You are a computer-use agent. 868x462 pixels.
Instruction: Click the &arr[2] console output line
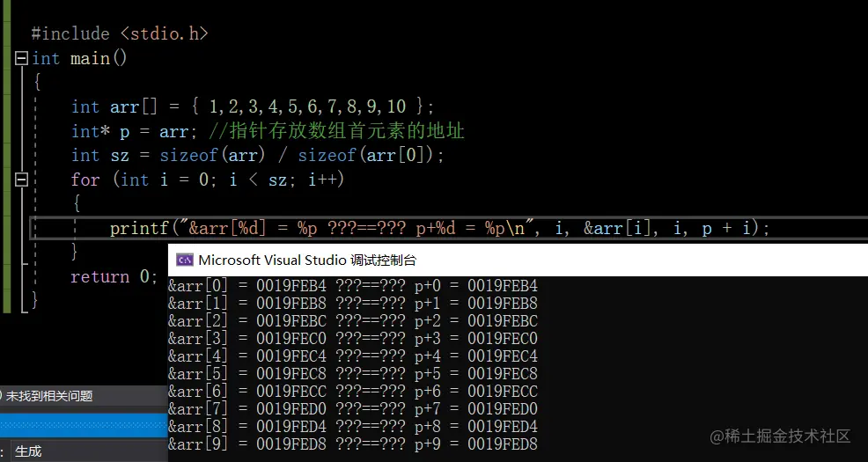[353, 321]
